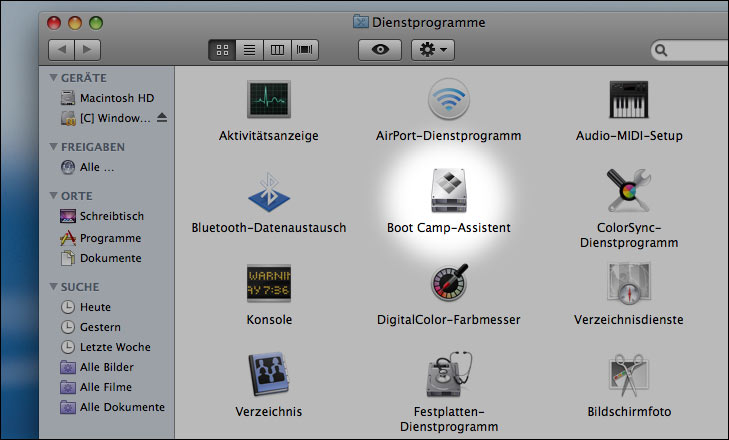Collapse the GERÄTE sidebar section
The image size is (729, 440).
pyautogui.click(x=53, y=78)
